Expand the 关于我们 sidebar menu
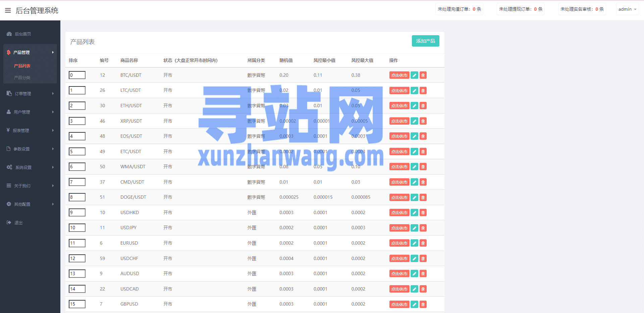This screenshot has height=313, width=644. 30,186
